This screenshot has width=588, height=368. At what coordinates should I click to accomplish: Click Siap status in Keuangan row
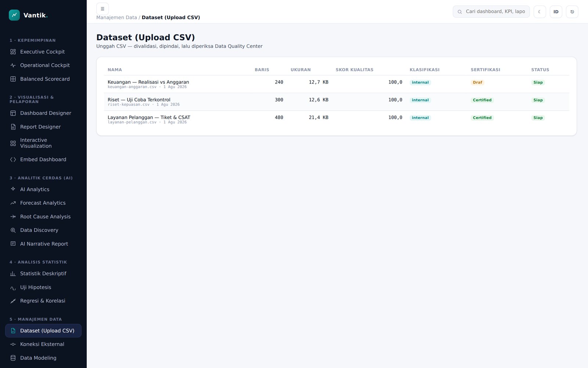point(538,82)
